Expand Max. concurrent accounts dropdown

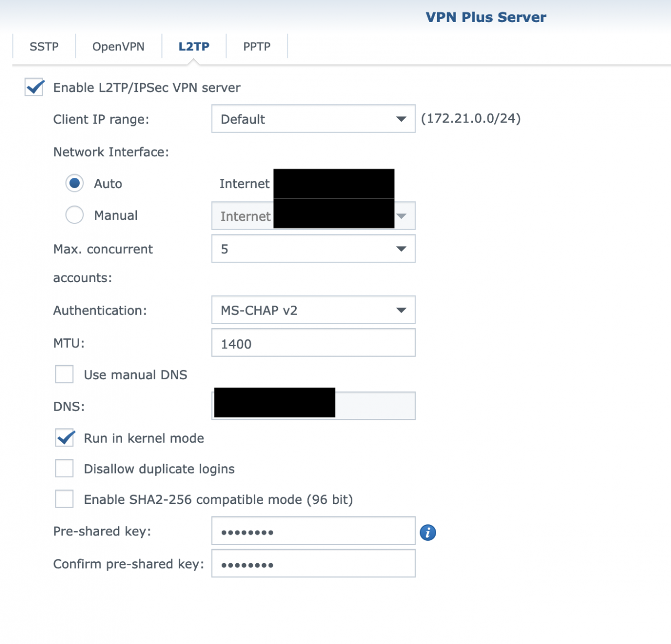tap(313, 249)
